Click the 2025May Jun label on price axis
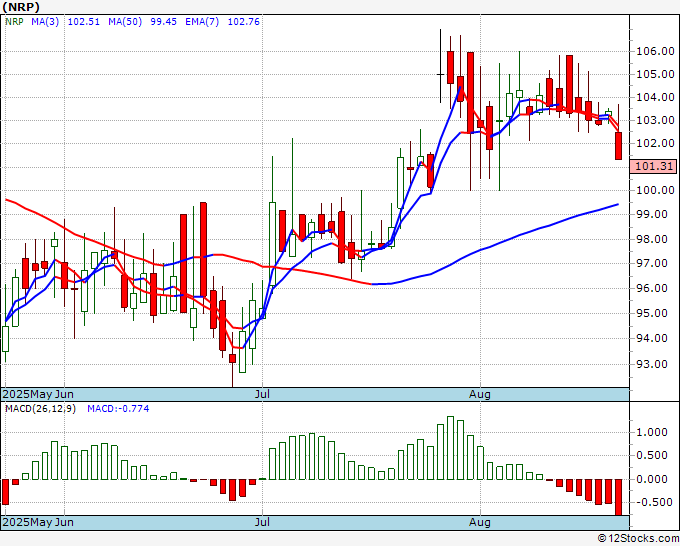Screen dimensions: 680x546 point(38,394)
